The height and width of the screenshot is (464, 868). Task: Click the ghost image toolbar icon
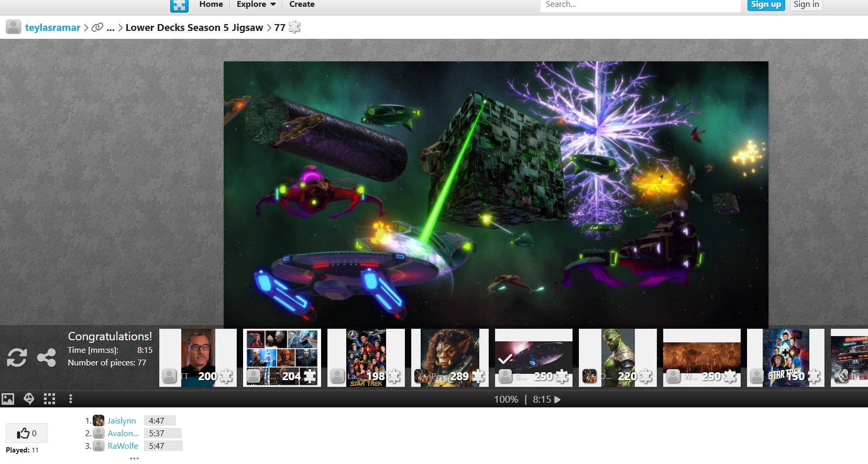click(29, 399)
